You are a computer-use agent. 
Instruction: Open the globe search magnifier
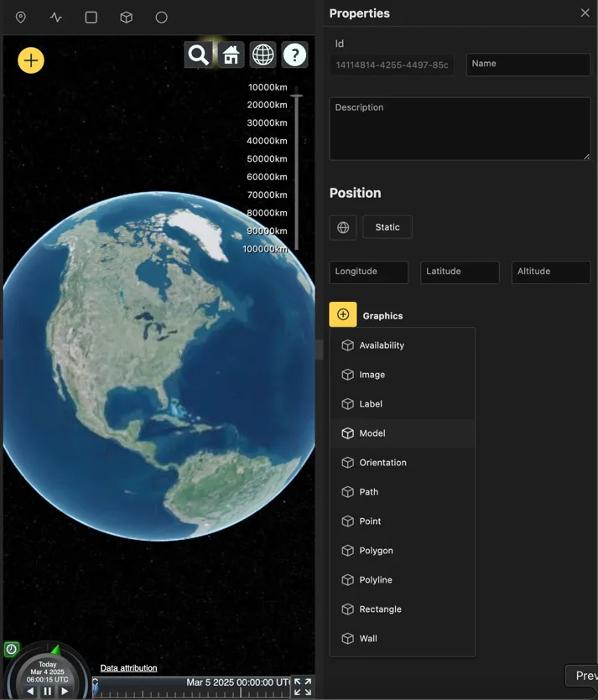(199, 55)
